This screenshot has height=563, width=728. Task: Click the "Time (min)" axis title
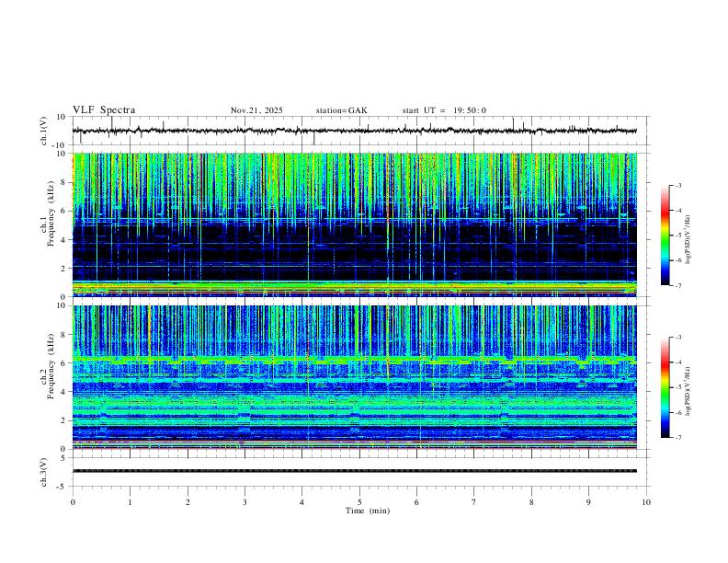[x=368, y=511]
